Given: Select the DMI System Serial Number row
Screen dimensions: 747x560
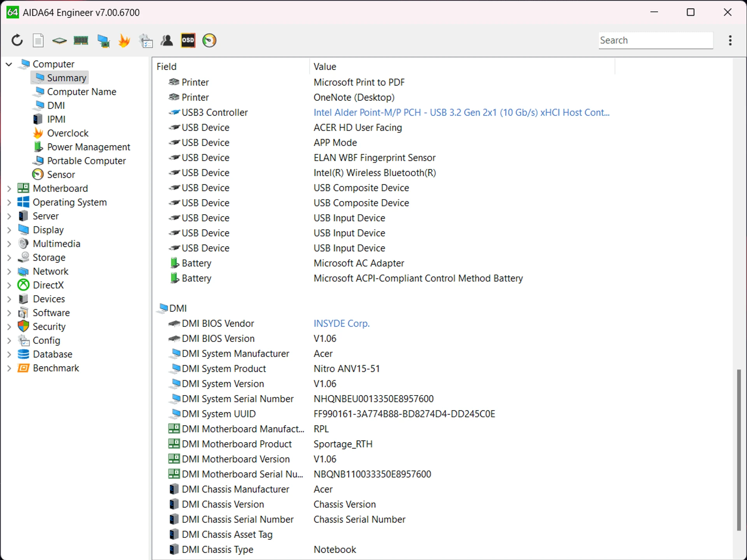Looking at the screenshot, I should click(x=383, y=399).
